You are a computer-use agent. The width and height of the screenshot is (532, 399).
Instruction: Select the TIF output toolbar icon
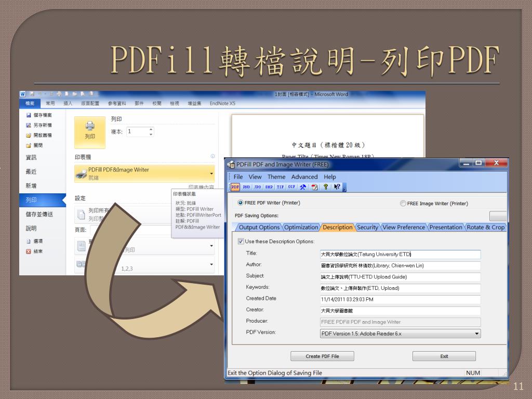tap(280, 187)
